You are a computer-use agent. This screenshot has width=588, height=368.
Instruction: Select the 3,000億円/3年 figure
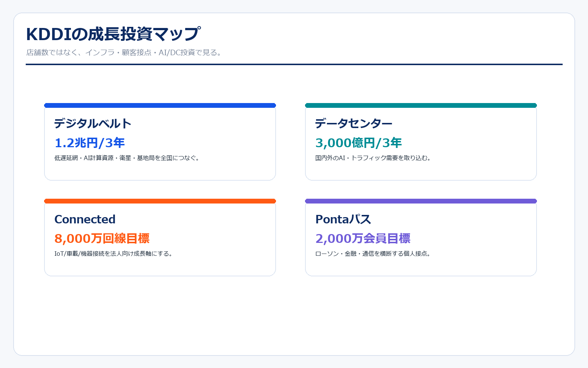[359, 143]
